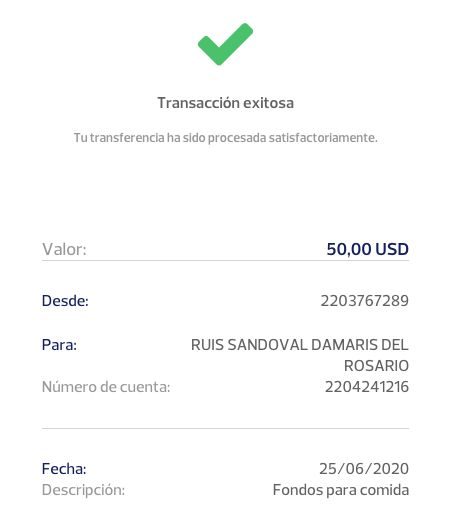Click the 'Para:' label
The height and width of the screenshot is (512, 449).
point(59,345)
